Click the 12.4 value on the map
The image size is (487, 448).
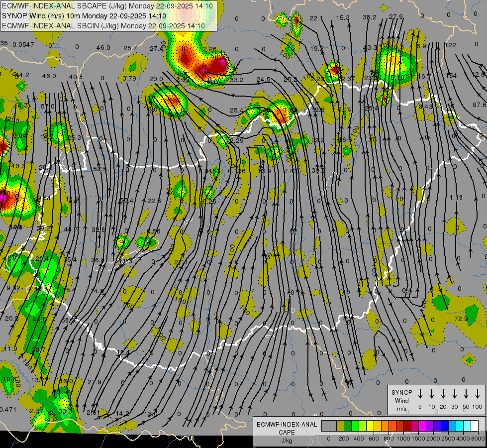coord(123,352)
